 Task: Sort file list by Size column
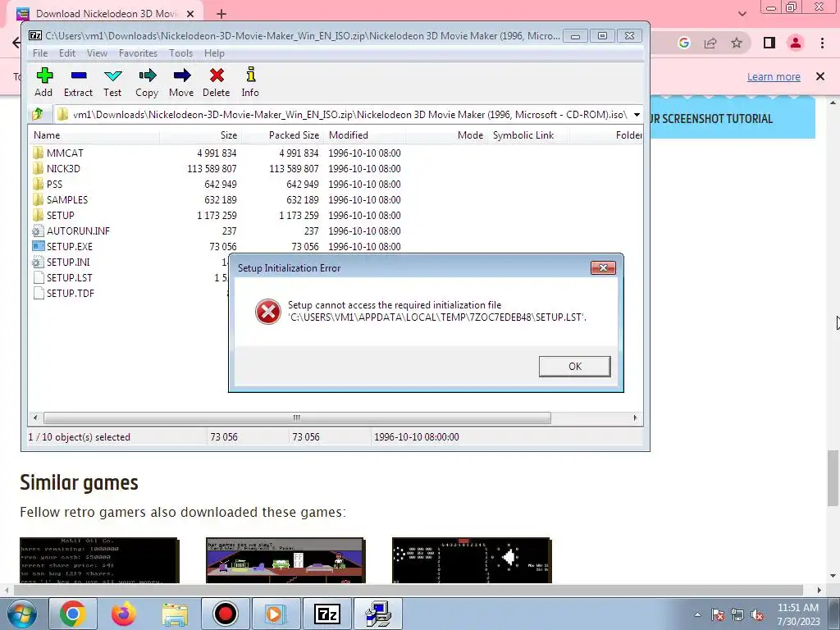(200, 135)
